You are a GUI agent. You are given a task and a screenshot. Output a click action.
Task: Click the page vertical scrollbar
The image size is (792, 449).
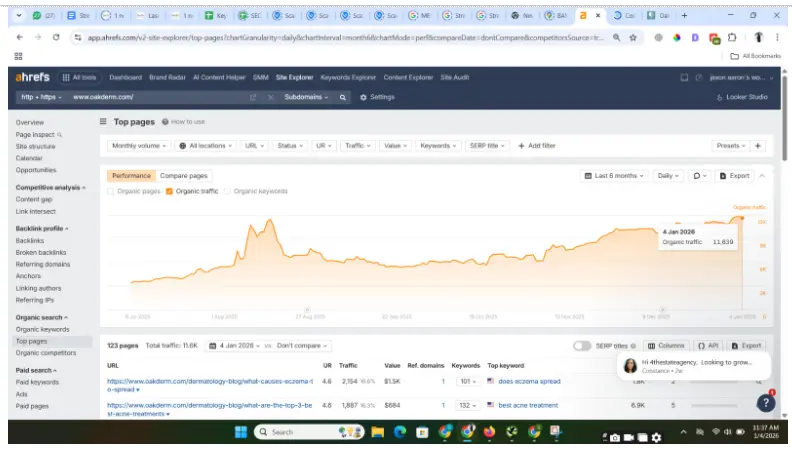point(784,116)
